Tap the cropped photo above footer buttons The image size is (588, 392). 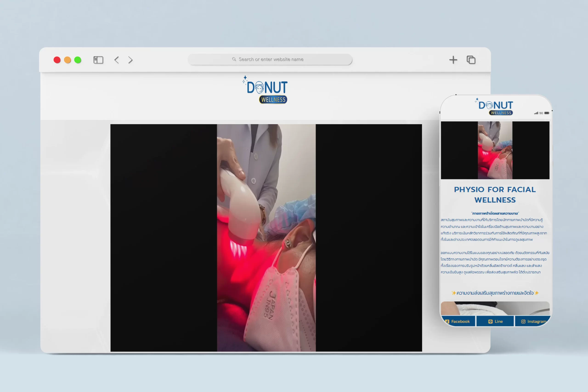point(495,308)
